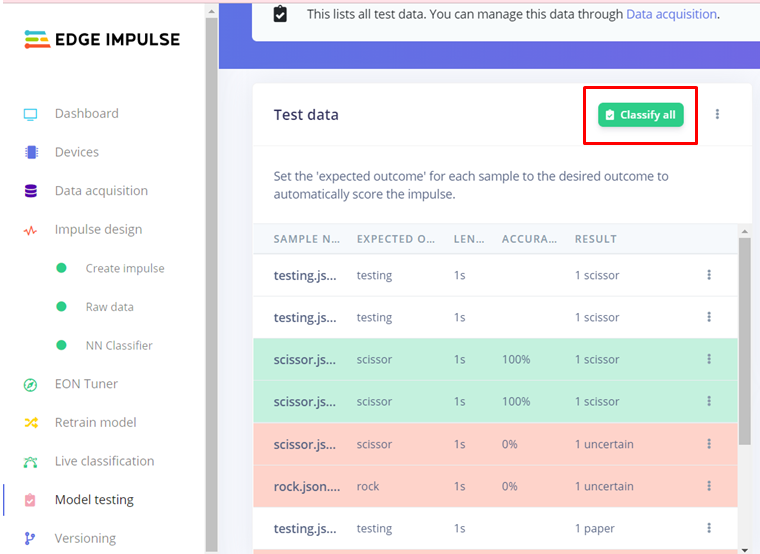This screenshot has height=554, width=760.
Task: Go to Data acquisition in sidebar
Action: click(x=101, y=191)
